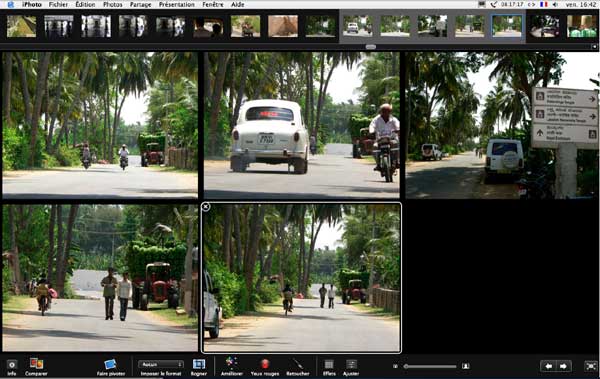Open the French flag input menu

543,4
